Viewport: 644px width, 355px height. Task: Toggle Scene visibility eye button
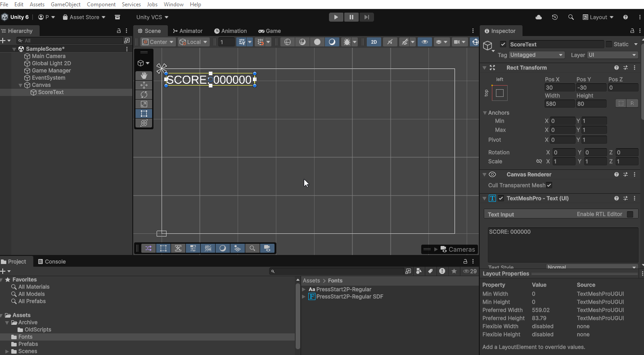pyautogui.click(x=424, y=42)
